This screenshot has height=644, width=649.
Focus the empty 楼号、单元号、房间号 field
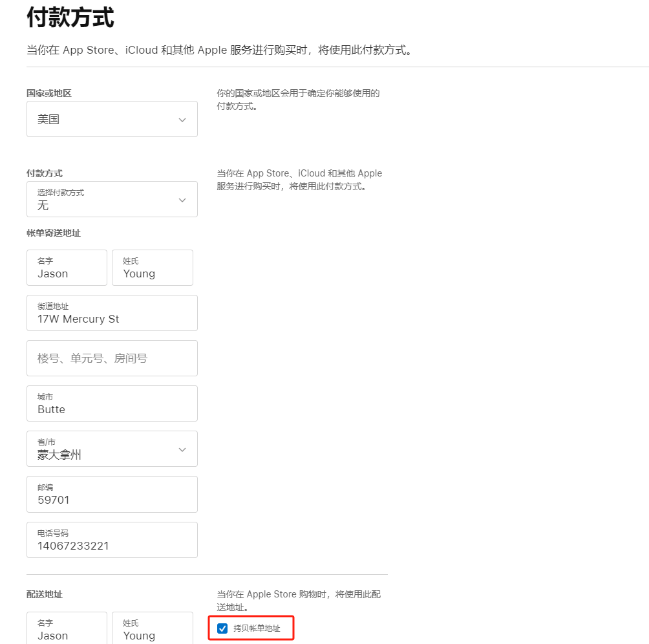pyautogui.click(x=112, y=358)
